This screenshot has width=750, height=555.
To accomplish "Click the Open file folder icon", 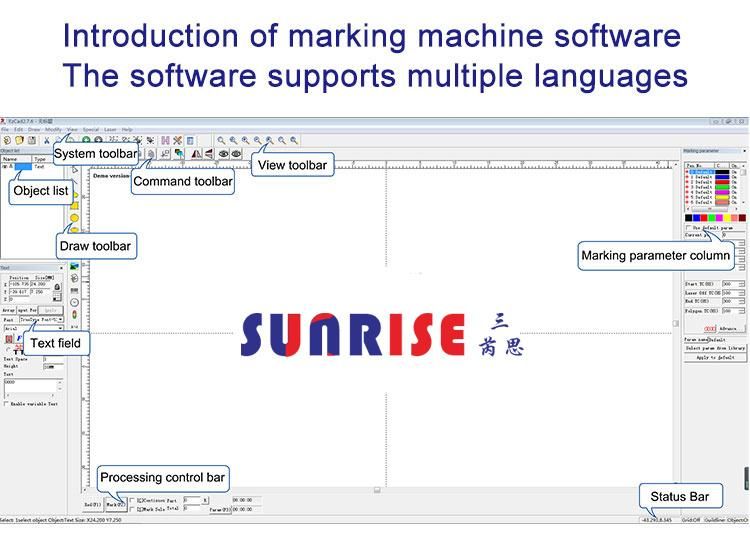I will click(19, 140).
